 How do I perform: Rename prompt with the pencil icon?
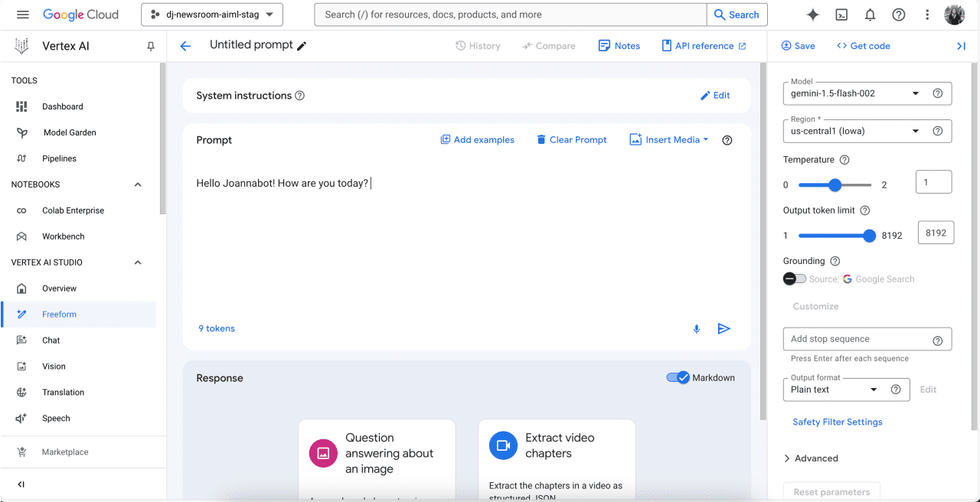click(x=302, y=46)
